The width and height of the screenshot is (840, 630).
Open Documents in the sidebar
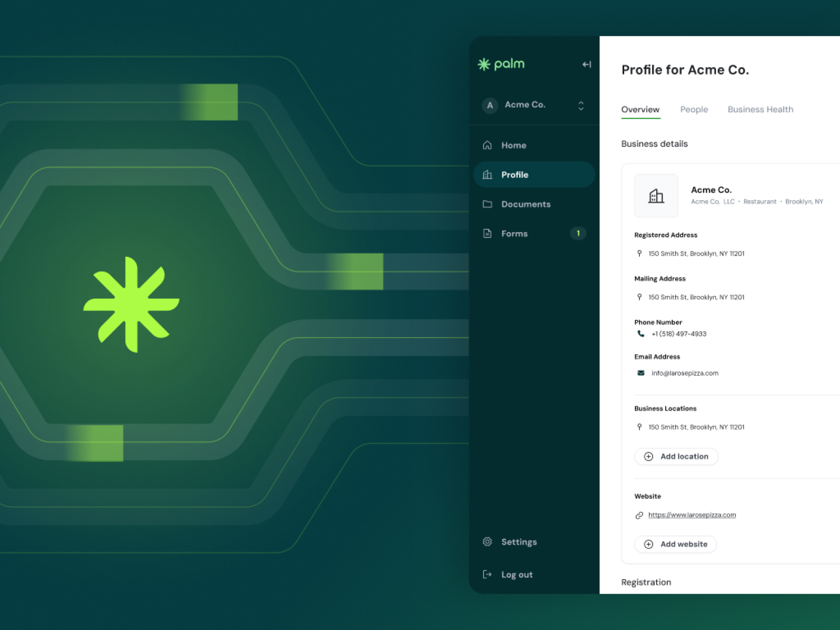[534, 204]
